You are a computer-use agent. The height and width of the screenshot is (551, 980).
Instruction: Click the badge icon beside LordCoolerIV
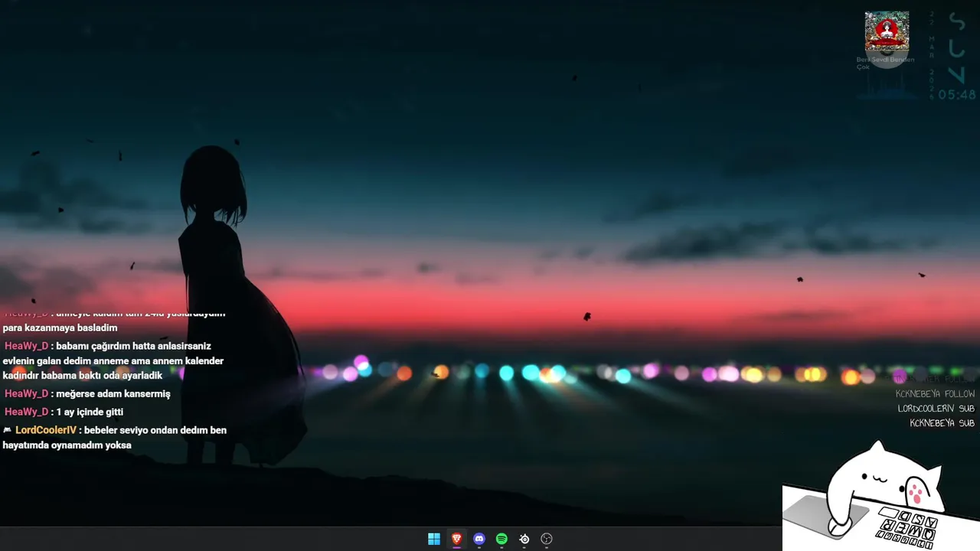[8, 430]
